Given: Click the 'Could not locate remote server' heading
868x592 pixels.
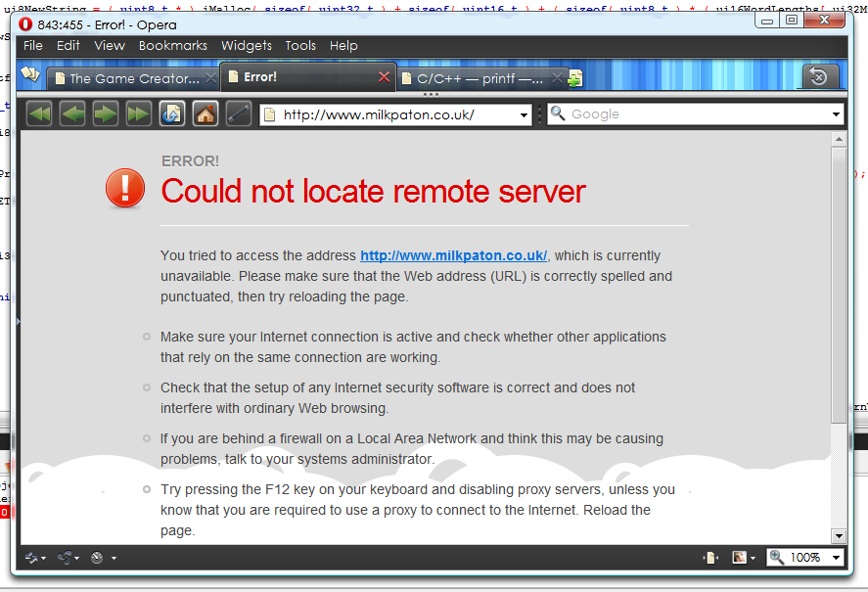Looking at the screenshot, I should point(373,192).
